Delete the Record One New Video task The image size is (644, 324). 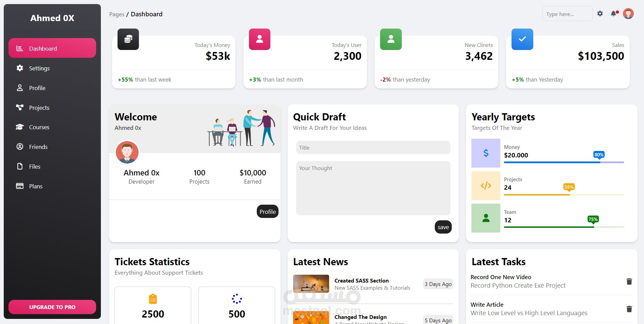(x=629, y=281)
